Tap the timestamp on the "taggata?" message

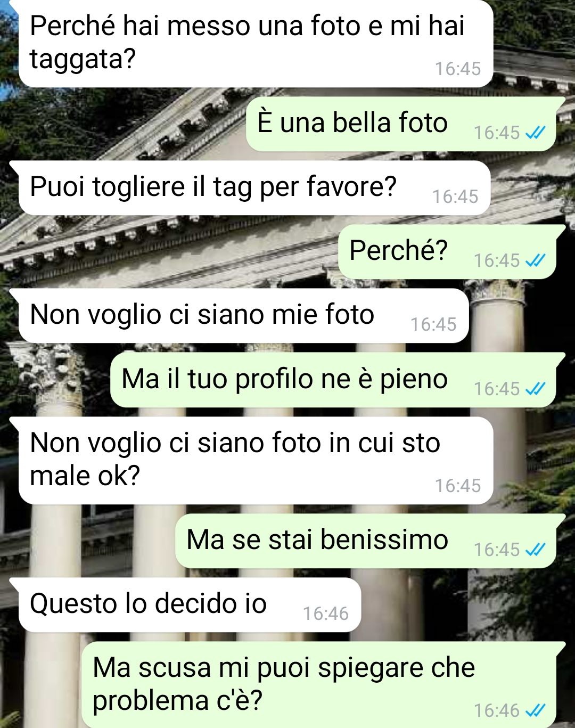[x=458, y=69]
